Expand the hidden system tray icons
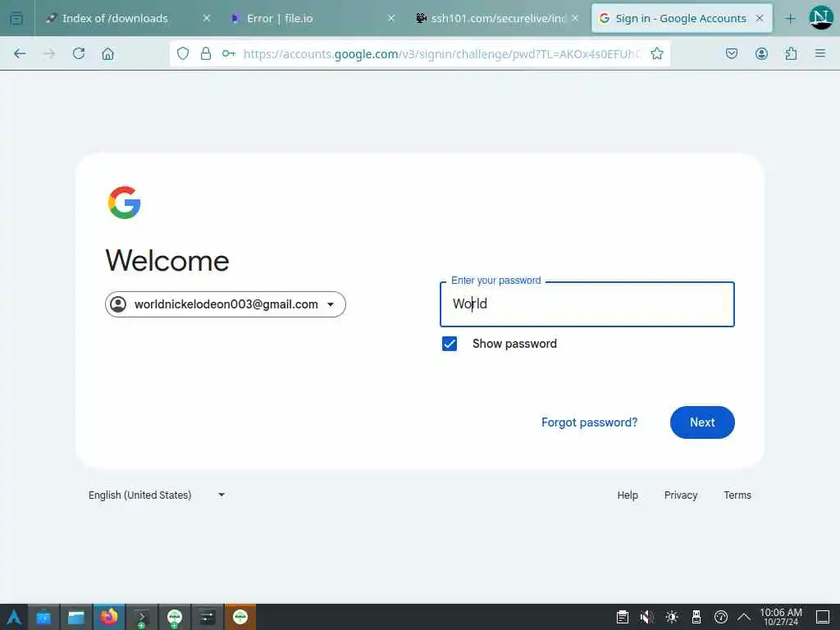The image size is (840, 630). coord(744,617)
